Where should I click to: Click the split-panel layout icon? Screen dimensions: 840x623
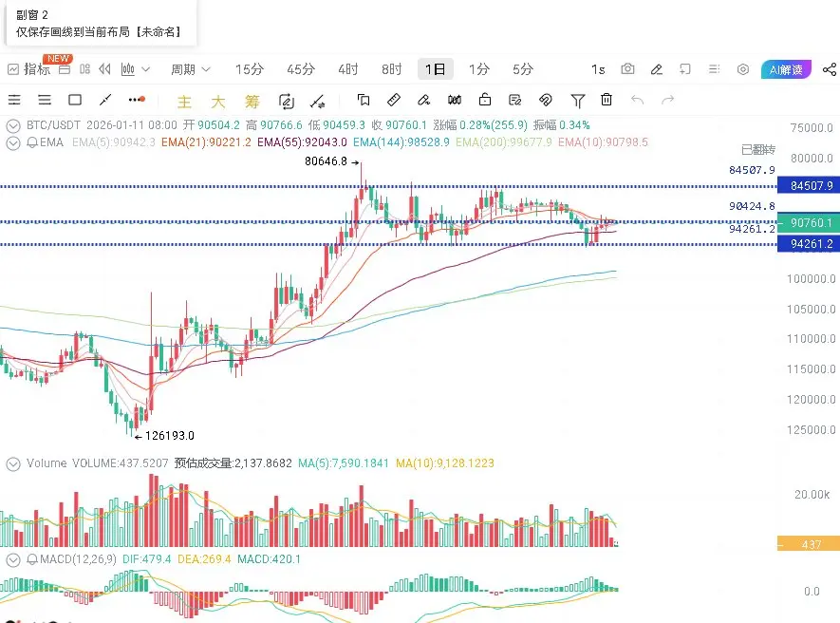84,69
